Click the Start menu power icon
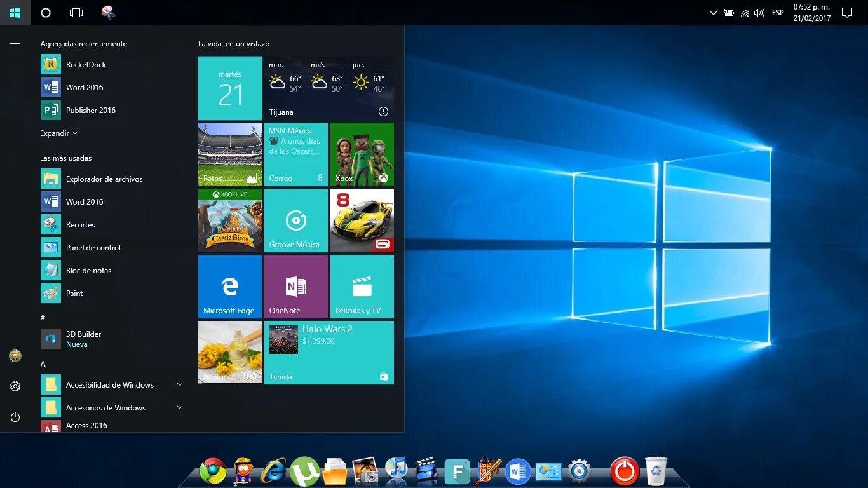Screen dimensions: 868x488 click(x=15, y=417)
